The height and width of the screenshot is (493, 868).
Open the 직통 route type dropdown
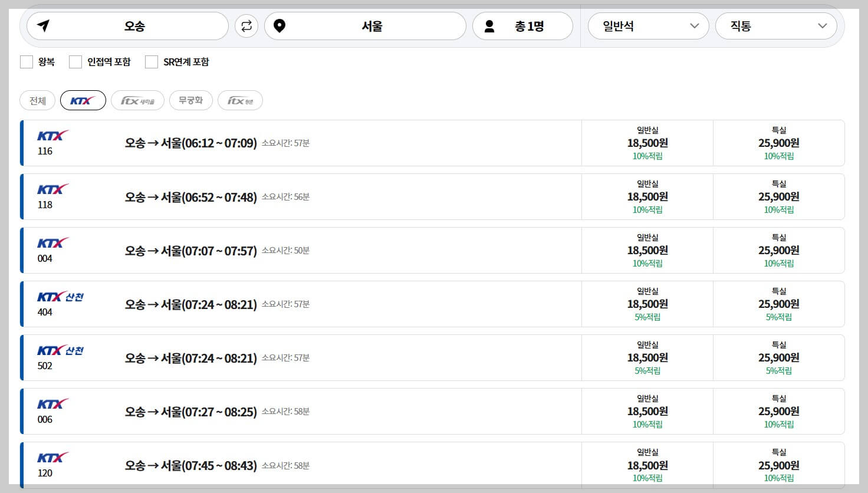click(775, 26)
